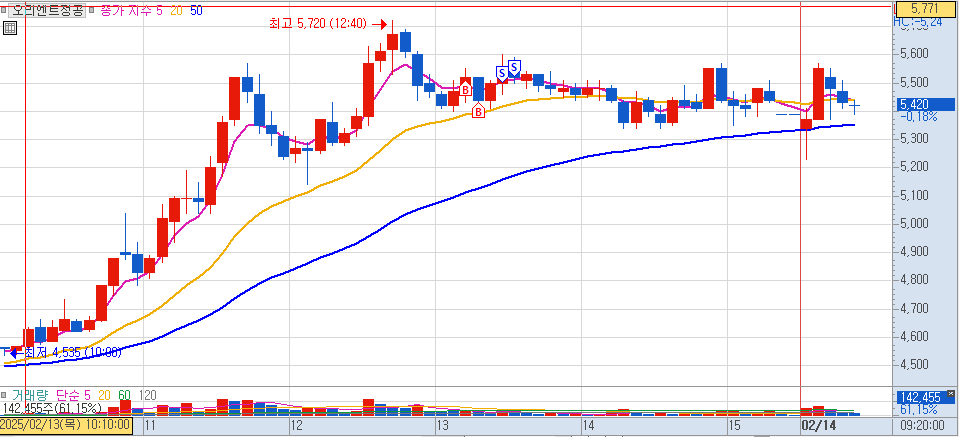The image size is (959, 437).
Task: Click the 09:20:00 time label
Action: (922, 424)
